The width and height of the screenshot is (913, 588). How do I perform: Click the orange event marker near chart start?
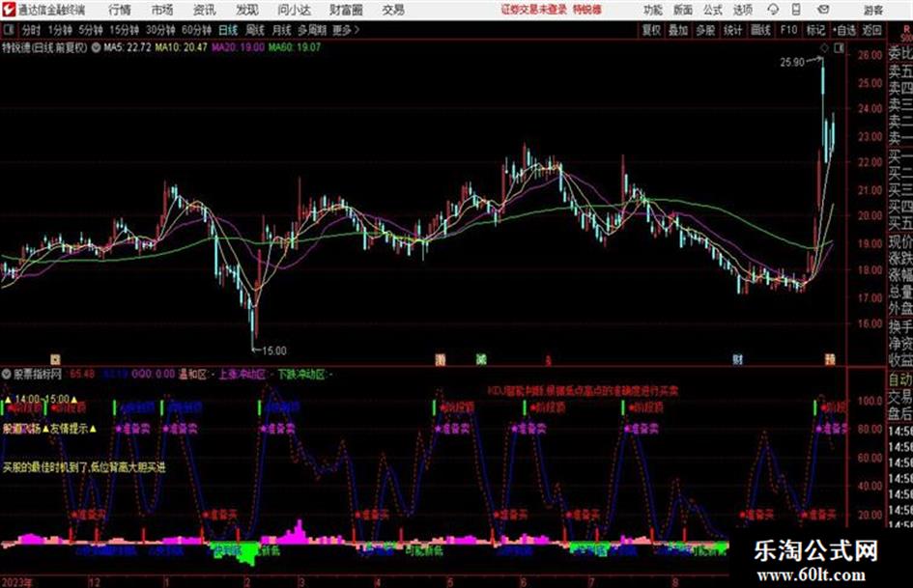click(x=55, y=360)
